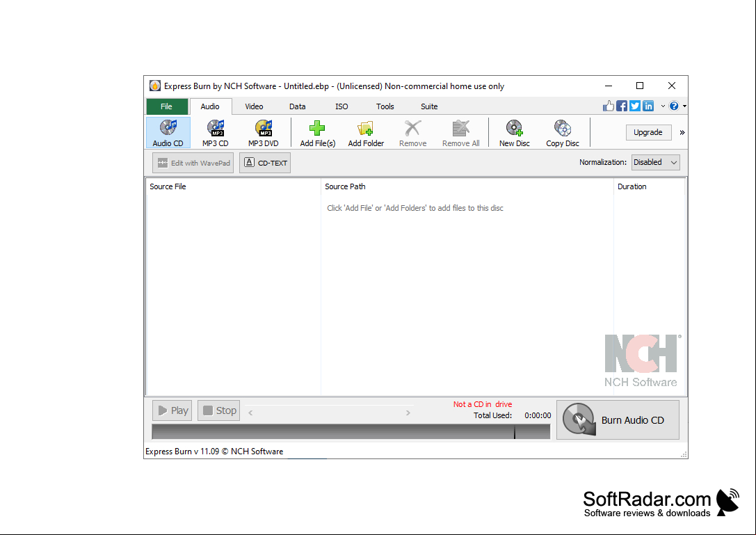Image resolution: width=756 pixels, height=535 pixels.
Task: Share via the Facebook icon
Action: pyautogui.click(x=622, y=106)
